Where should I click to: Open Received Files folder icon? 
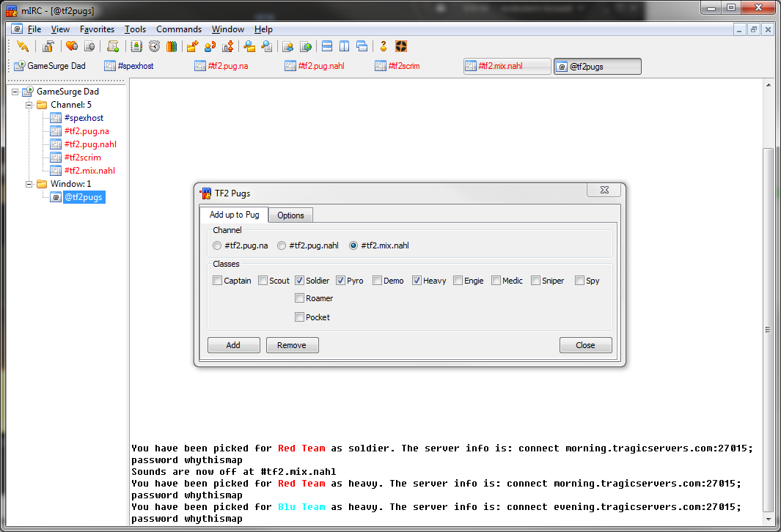(249, 46)
